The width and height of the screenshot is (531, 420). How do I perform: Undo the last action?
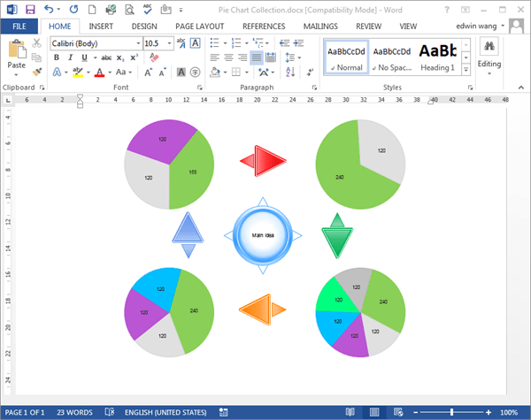click(x=49, y=9)
